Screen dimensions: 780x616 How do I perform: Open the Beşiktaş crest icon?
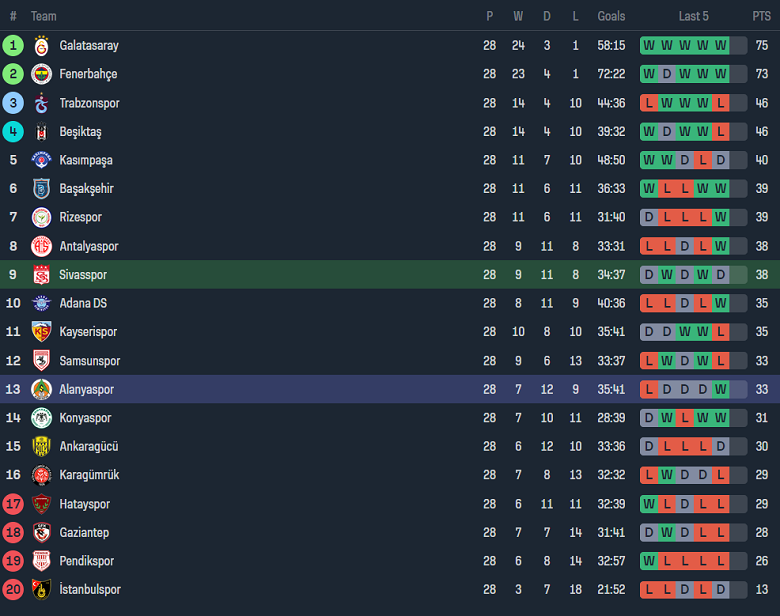coord(41,132)
